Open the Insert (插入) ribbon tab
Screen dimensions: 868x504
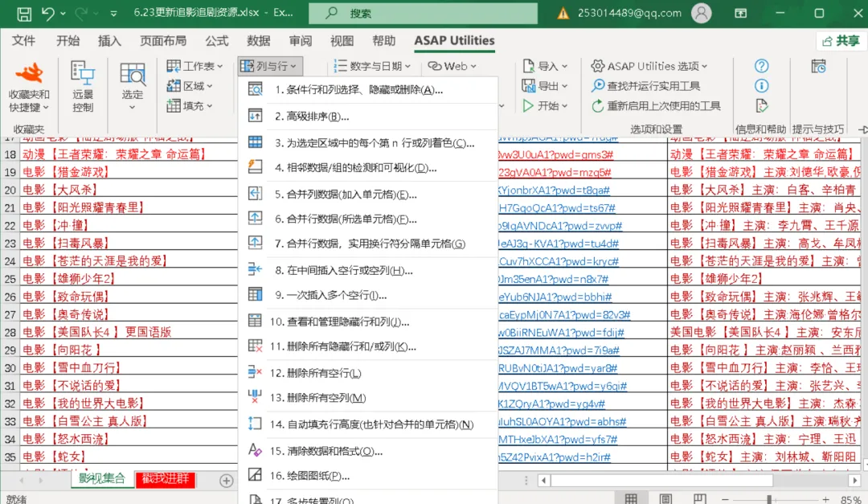[x=109, y=40]
